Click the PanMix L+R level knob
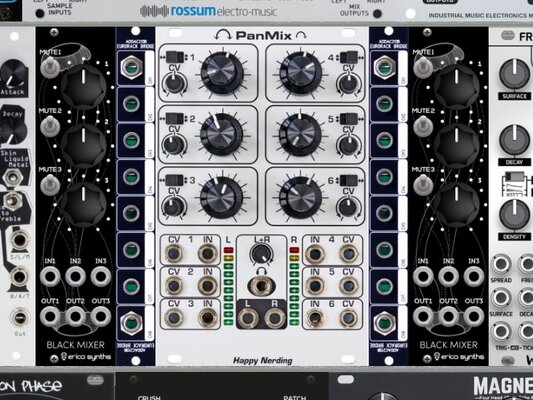The width and height of the screenshot is (533, 400). [261, 255]
